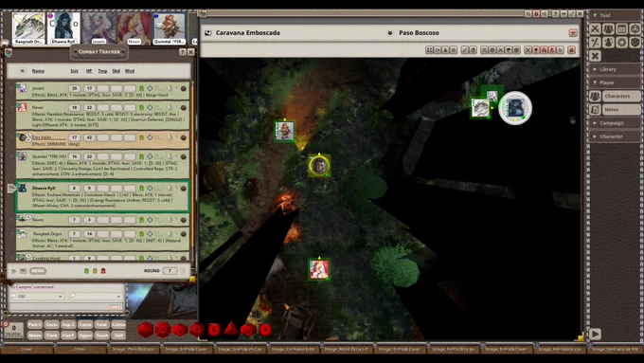644x363 pixels.
Task: Open hotkey tab Image: Grafiñde en Cav
Action: coord(240,349)
